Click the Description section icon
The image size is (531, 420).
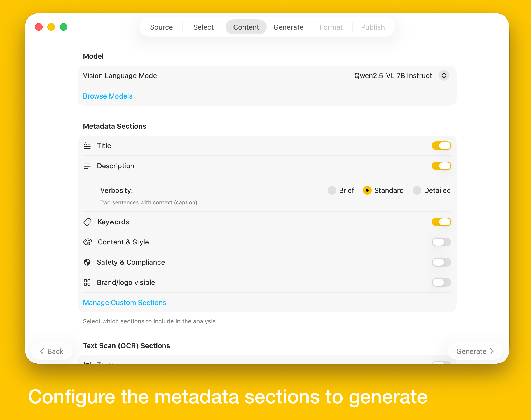[x=87, y=166]
